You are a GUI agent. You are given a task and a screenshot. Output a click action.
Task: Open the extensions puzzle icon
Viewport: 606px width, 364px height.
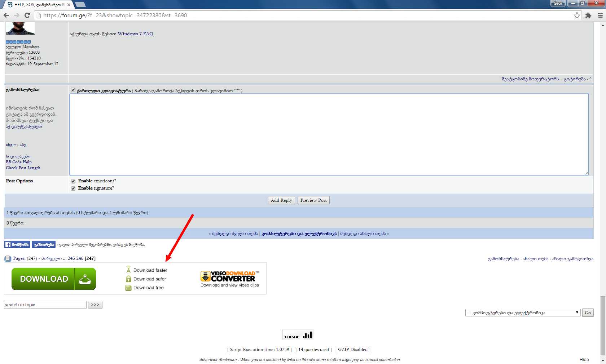pos(588,15)
